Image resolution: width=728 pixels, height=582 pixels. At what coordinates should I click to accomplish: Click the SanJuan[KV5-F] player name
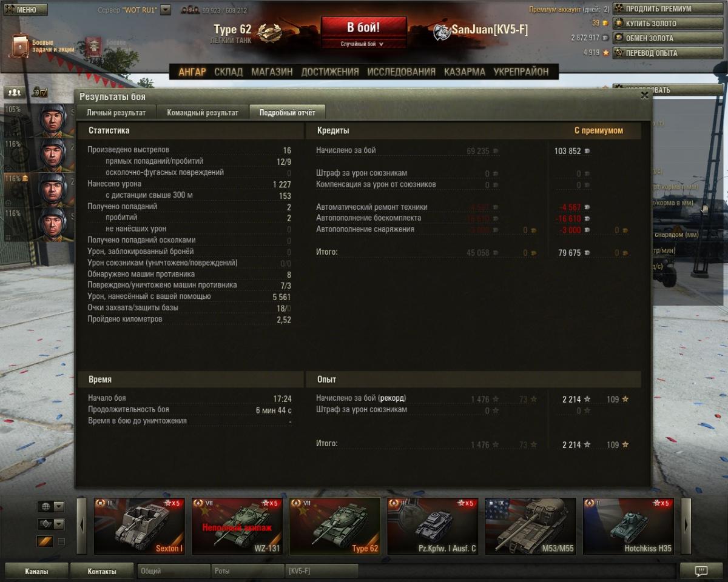tap(490, 30)
